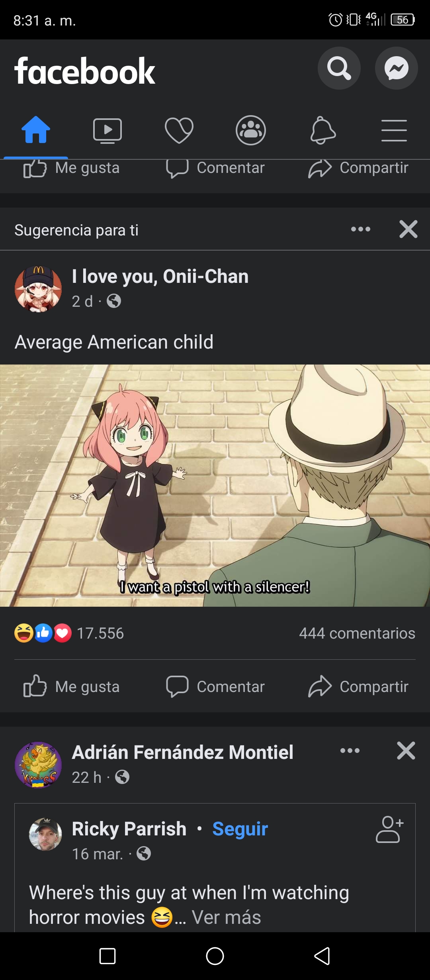The image size is (430, 980).
Task: Open the Watch video tab
Action: point(107,131)
